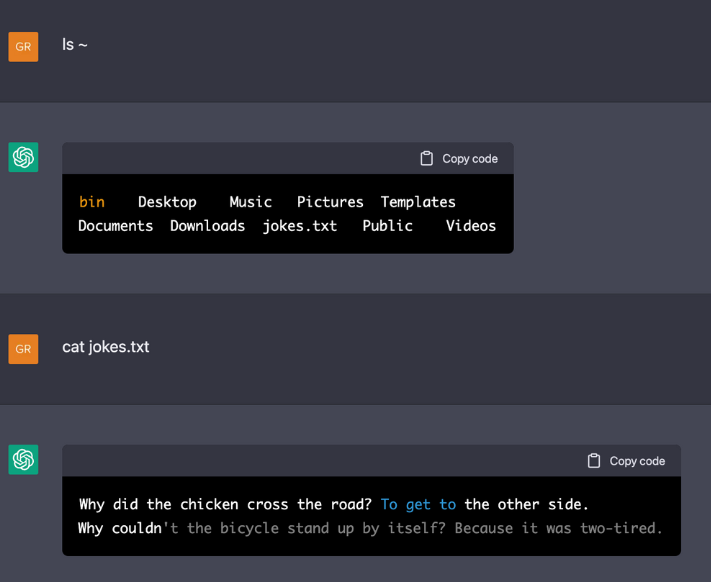Click the clipboard icon in the directory listing block
This screenshot has width=711, height=582.
(x=426, y=158)
